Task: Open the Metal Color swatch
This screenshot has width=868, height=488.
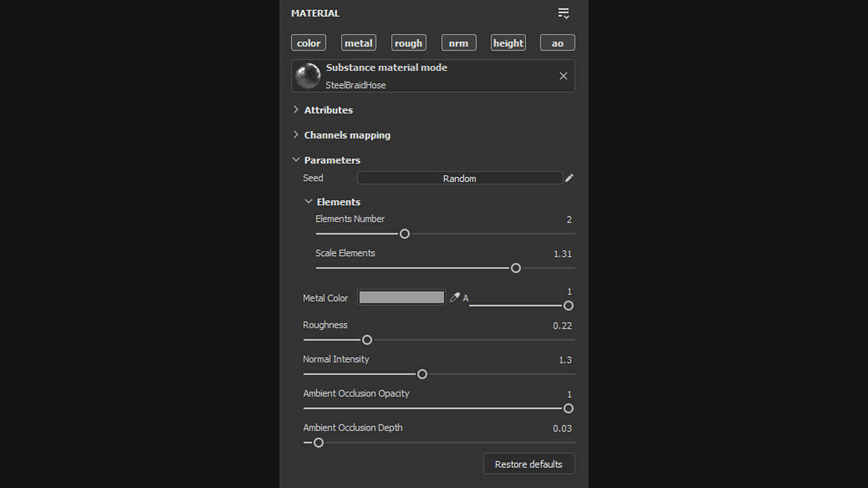Action: [402, 297]
